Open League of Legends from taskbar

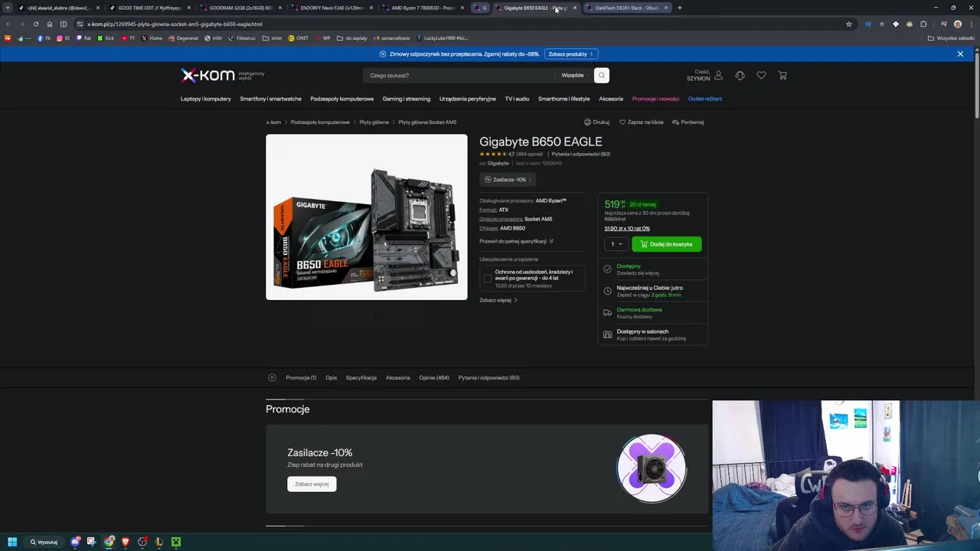tap(159, 542)
